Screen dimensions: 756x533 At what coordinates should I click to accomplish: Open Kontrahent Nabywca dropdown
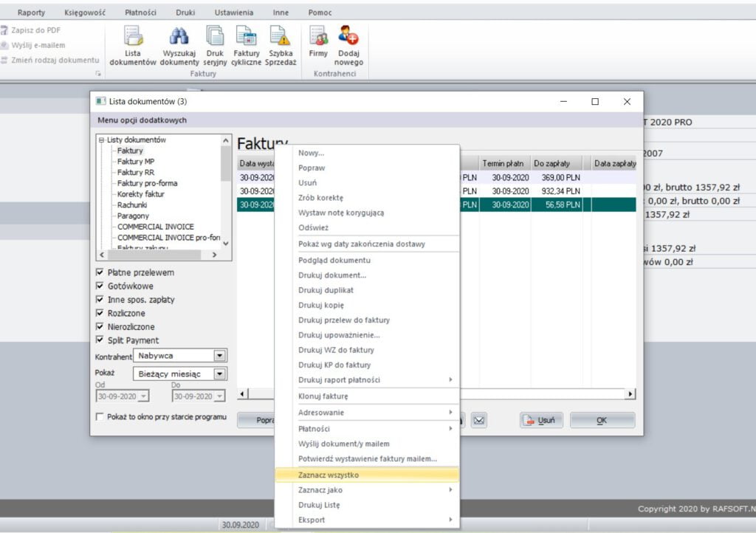click(x=219, y=356)
